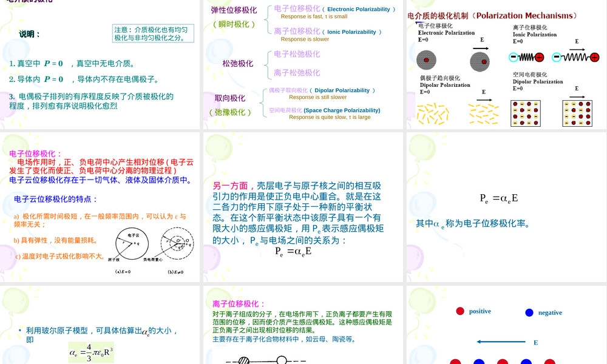Click 主要存在于离子化合物材料中，如云母、陶瓷等
Image resolution: width=607 pixels, height=364 pixels.
[283, 339]
